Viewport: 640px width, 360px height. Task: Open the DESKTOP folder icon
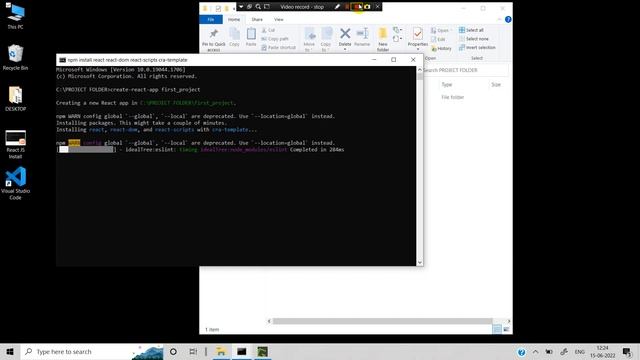(x=15, y=99)
